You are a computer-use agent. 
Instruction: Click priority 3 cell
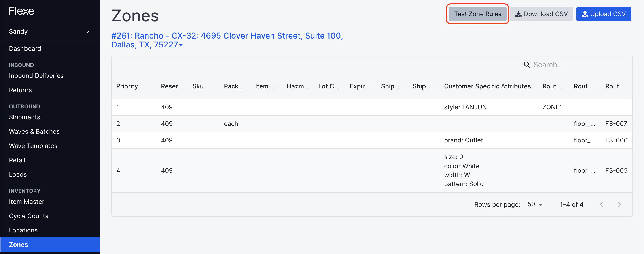tap(118, 140)
